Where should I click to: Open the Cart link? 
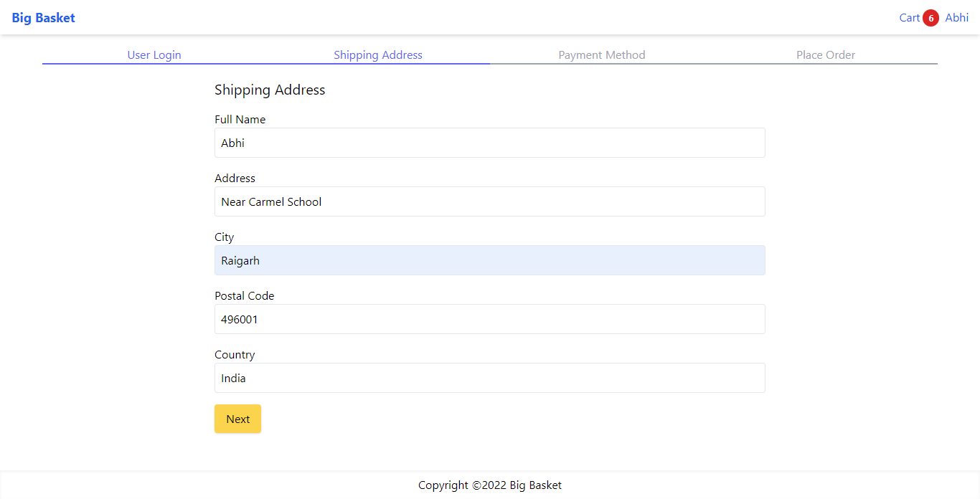tap(910, 18)
